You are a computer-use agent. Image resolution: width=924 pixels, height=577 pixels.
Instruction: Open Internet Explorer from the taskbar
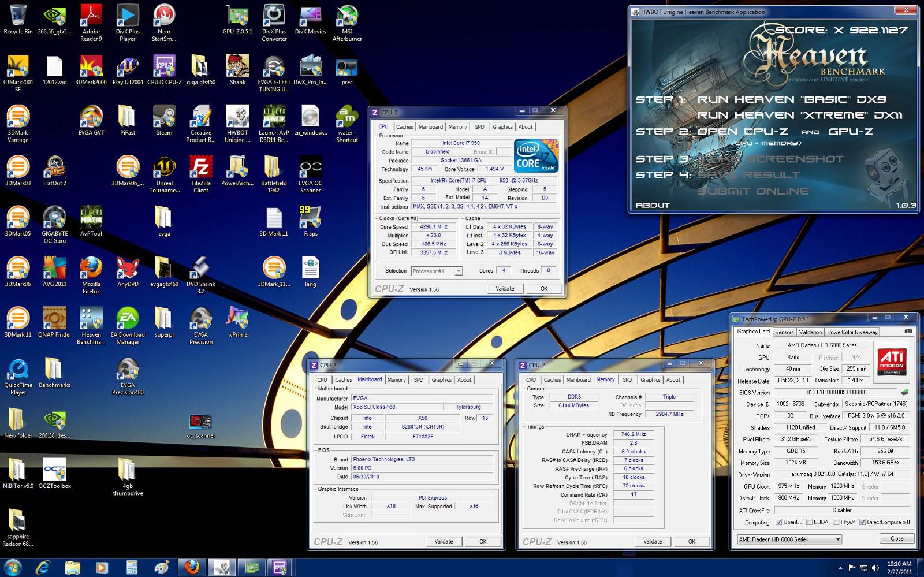tap(43, 567)
